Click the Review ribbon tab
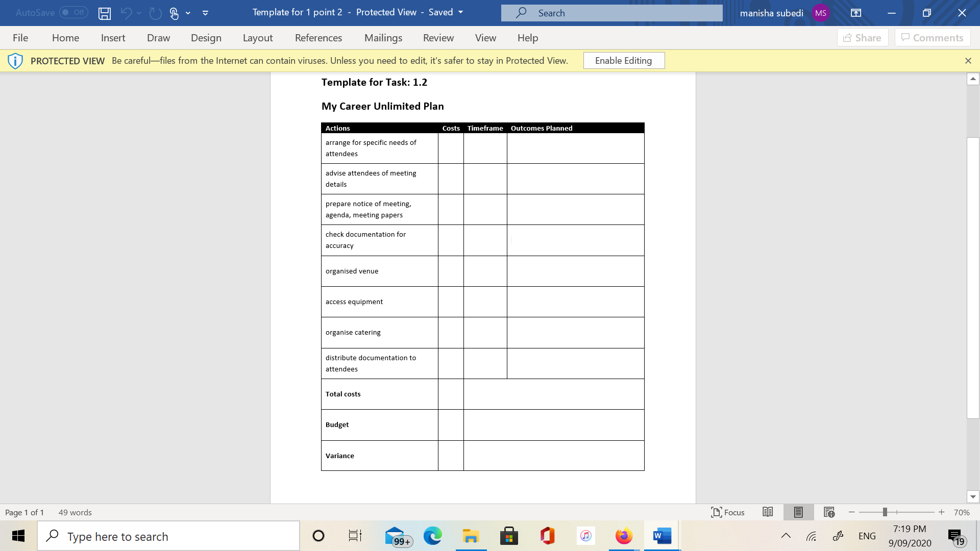 click(x=438, y=37)
